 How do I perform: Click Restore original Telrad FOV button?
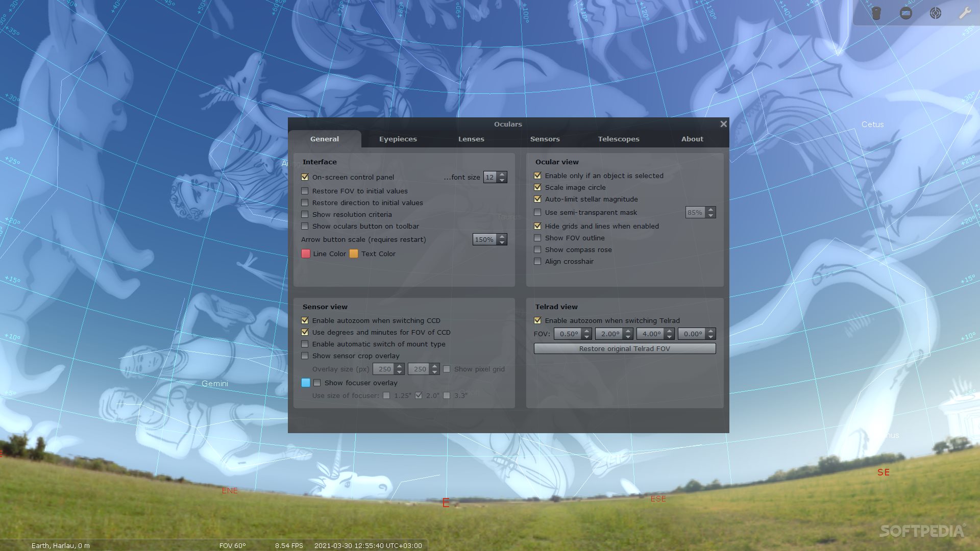click(625, 348)
